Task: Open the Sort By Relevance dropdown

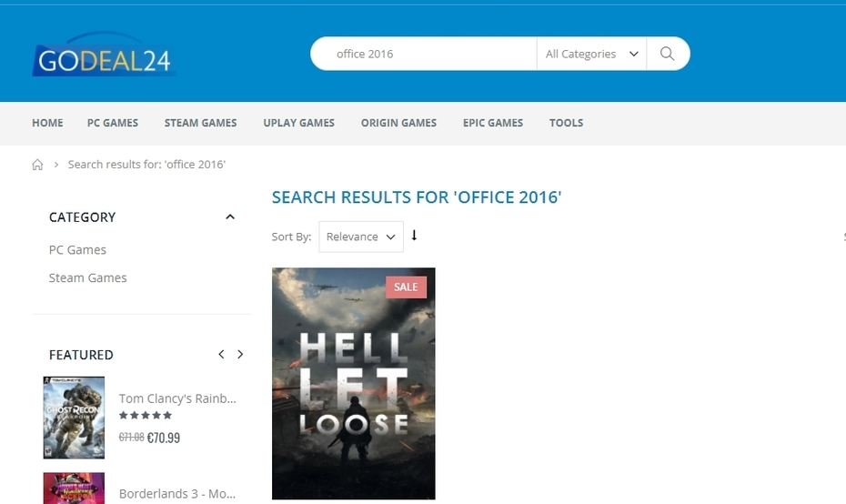Action: point(361,237)
